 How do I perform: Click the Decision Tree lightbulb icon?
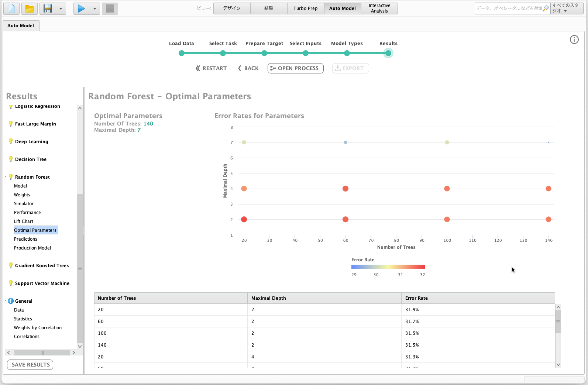(11, 159)
